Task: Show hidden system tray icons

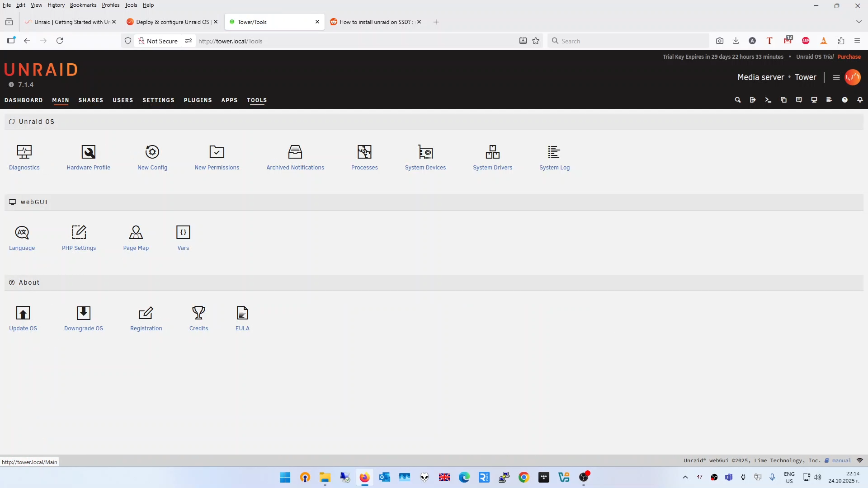Action: tap(685, 477)
